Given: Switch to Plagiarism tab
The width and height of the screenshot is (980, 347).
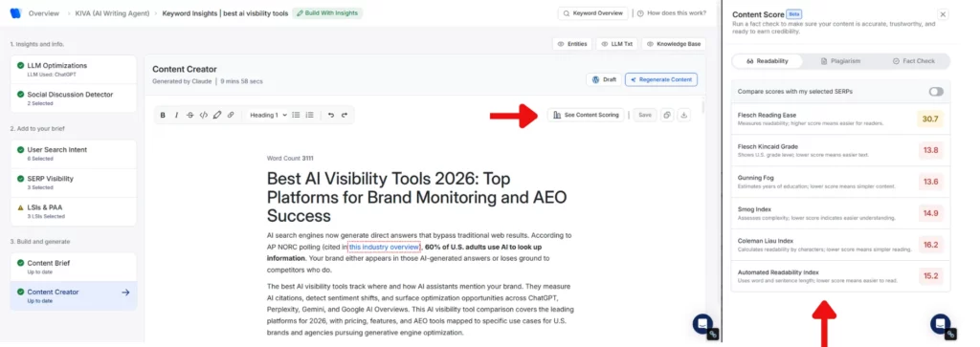Looking at the screenshot, I should coord(840,61).
